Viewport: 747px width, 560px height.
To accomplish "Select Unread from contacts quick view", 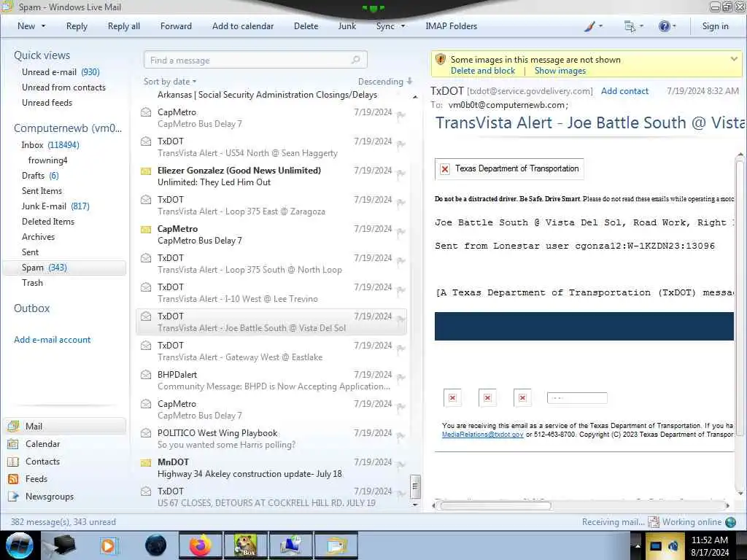I will click(64, 87).
